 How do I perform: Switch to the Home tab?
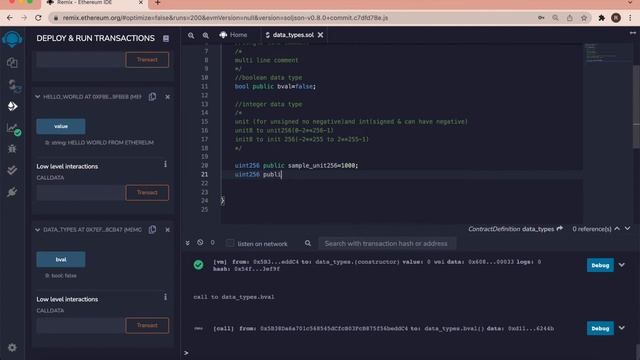click(233, 35)
